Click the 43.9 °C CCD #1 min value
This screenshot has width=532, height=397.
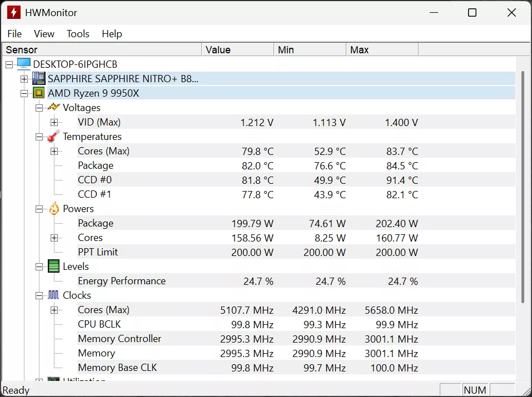pos(330,194)
